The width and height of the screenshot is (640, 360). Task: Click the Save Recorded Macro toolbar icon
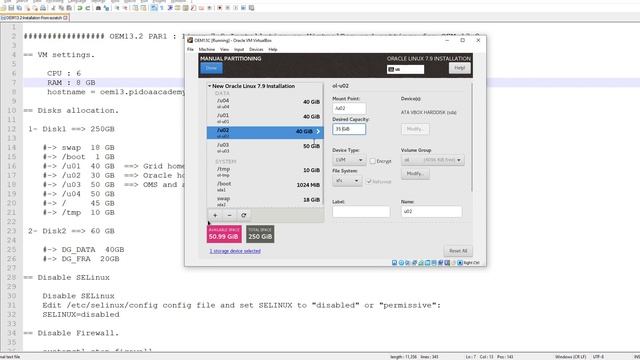pyautogui.click(x=251, y=8)
